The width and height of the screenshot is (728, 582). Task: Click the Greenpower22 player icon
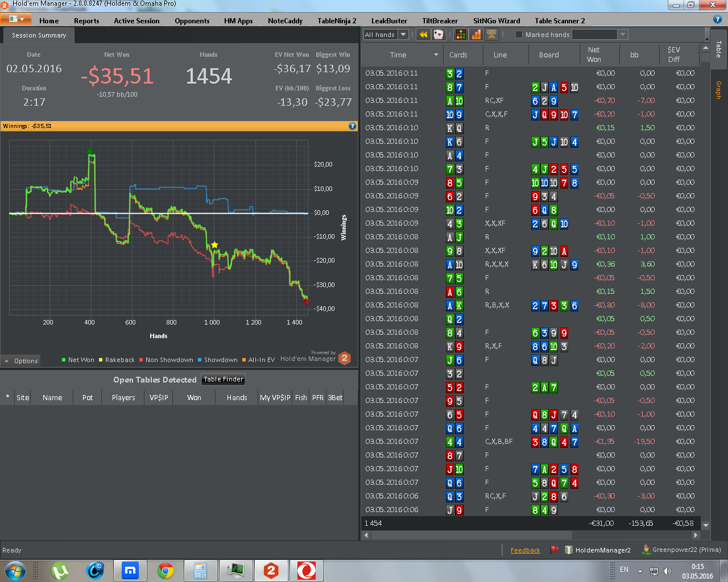click(646, 550)
